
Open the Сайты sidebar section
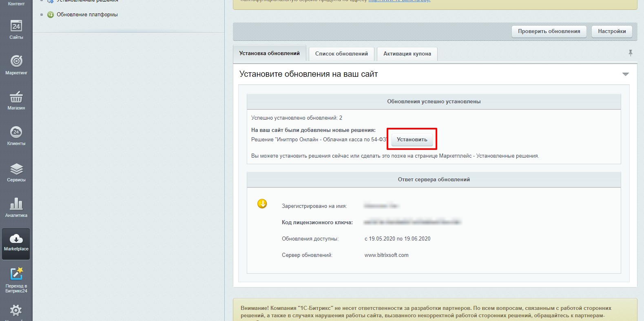(16, 29)
